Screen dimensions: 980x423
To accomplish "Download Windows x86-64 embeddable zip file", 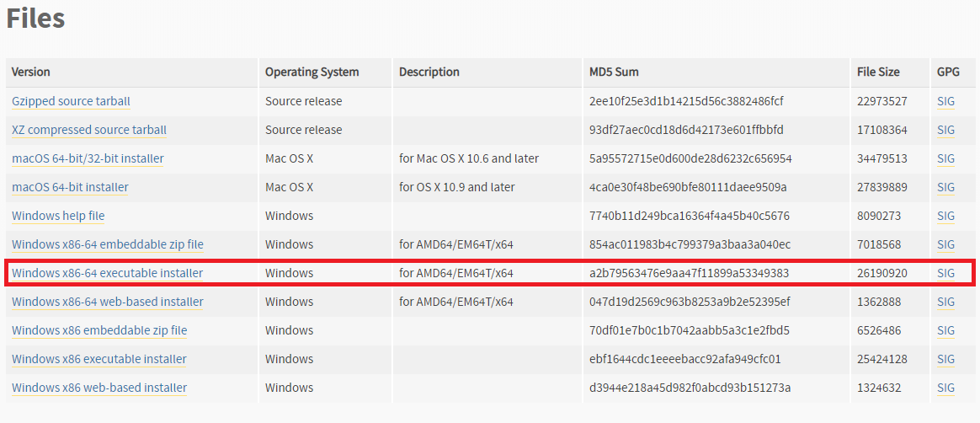I will coord(108,244).
